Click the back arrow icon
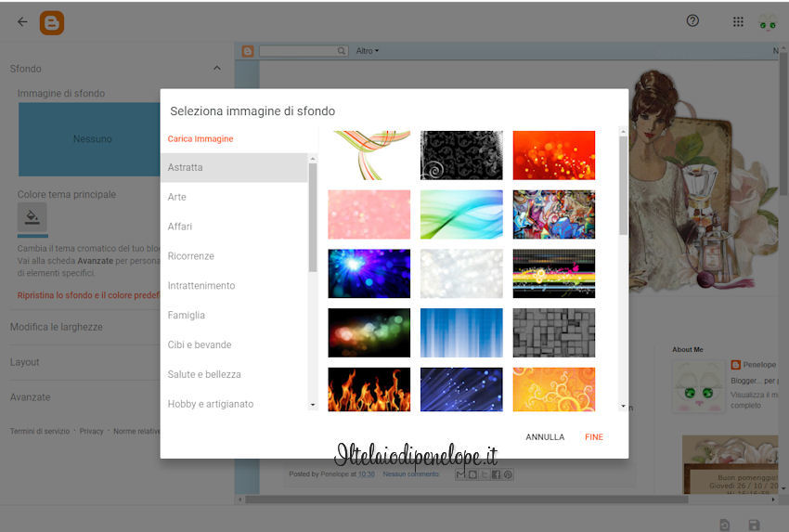The image size is (789, 532). tap(22, 21)
